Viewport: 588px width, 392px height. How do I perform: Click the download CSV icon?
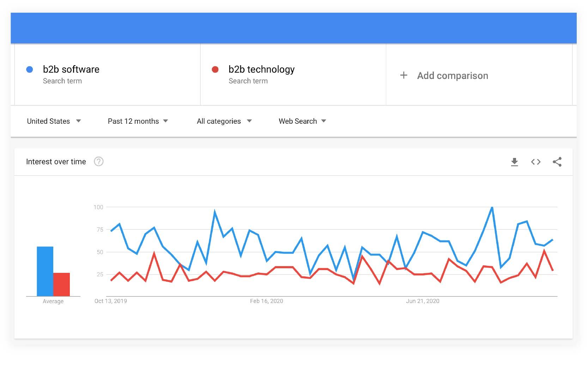click(x=515, y=162)
